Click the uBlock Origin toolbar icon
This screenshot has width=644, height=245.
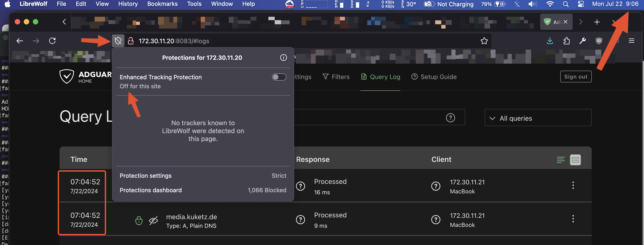pos(599,41)
